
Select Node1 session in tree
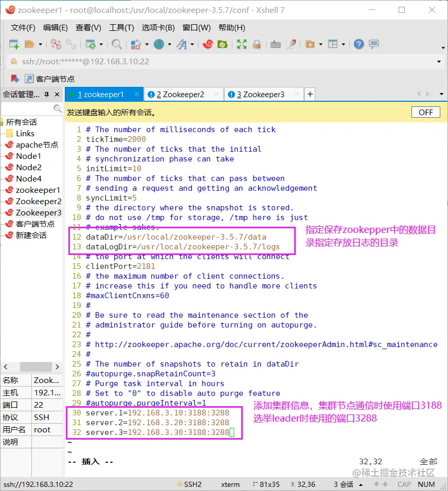[28, 156]
